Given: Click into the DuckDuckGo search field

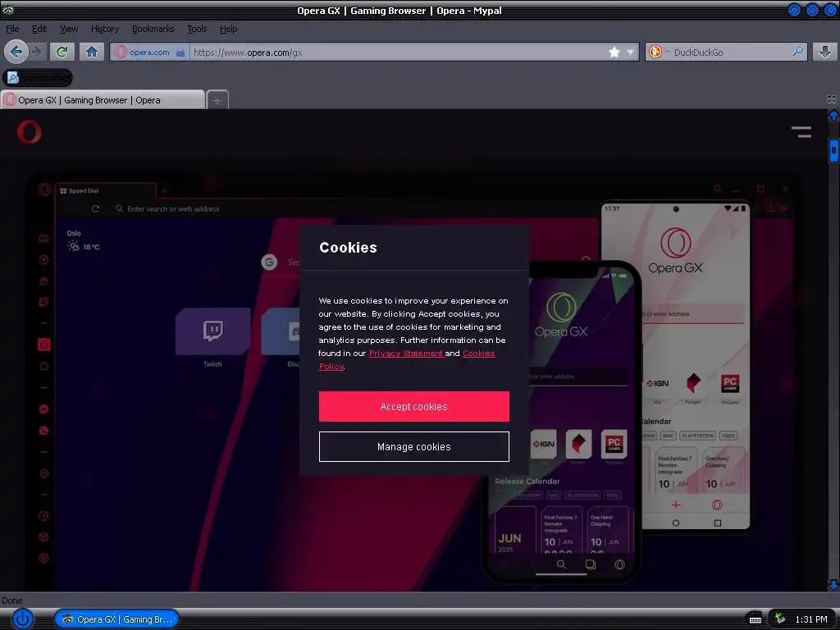Looking at the screenshot, I should 731,52.
